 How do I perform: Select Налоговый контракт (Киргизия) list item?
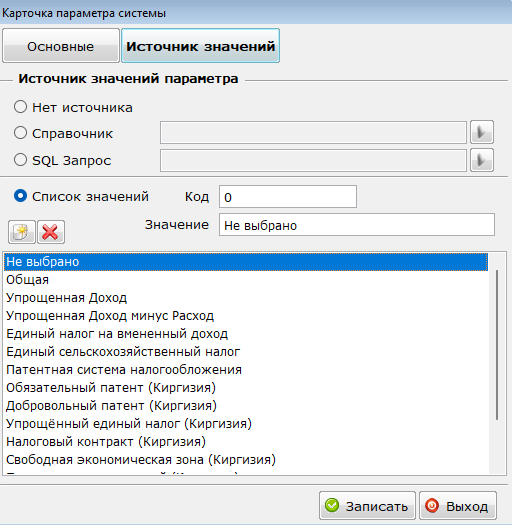click(246, 442)
